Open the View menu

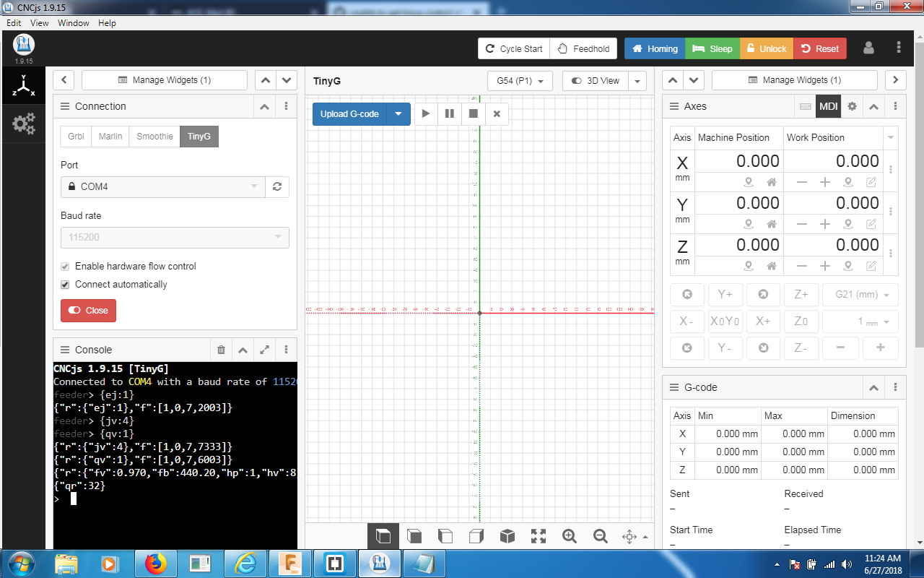click(x=40, y=23)
